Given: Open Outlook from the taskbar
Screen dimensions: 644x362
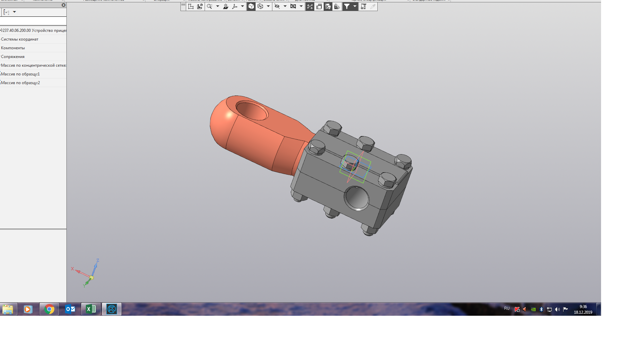Looking at the screenshot, I should 70,309.
